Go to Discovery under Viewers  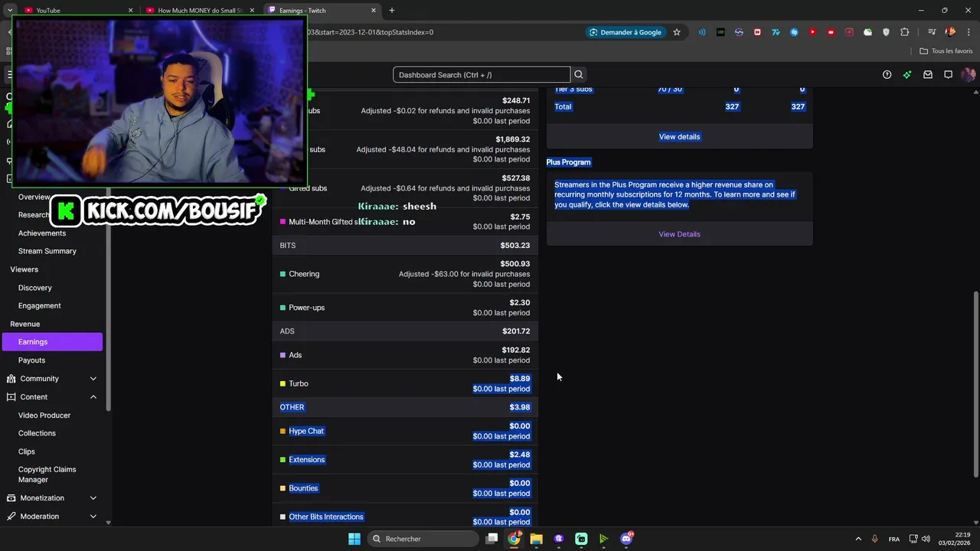tap(35, 288)
